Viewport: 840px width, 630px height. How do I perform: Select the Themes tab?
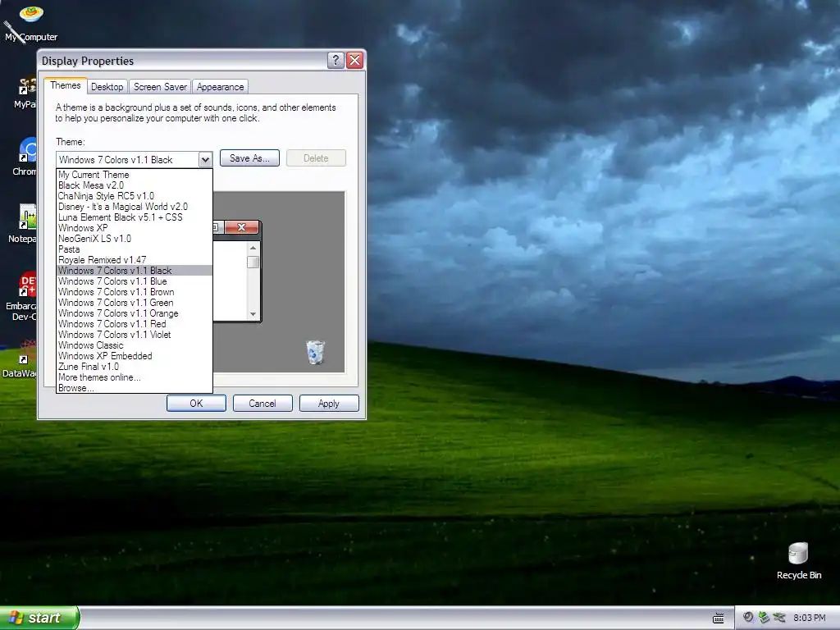click(x=66, y=85)
